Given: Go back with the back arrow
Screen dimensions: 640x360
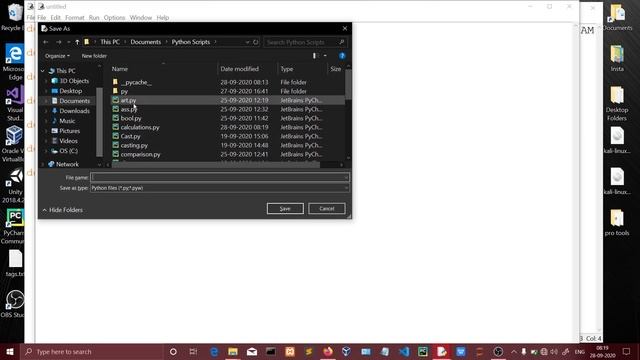Looking at the screenshot, I should [x=46, y=42].
